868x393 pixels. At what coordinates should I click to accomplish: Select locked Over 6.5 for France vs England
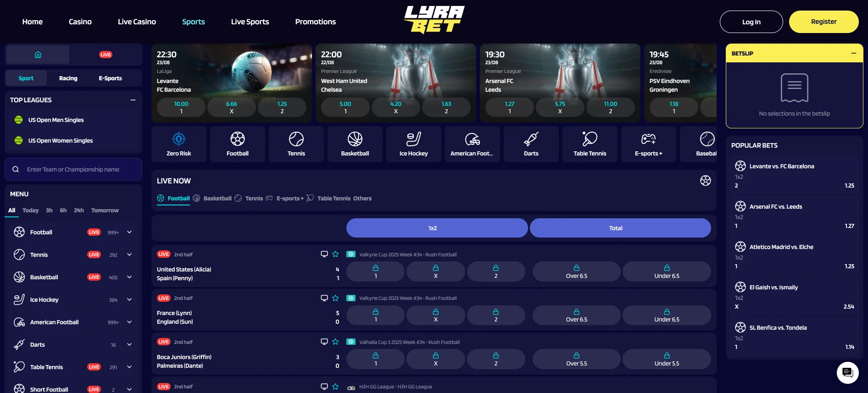(576, 315)
